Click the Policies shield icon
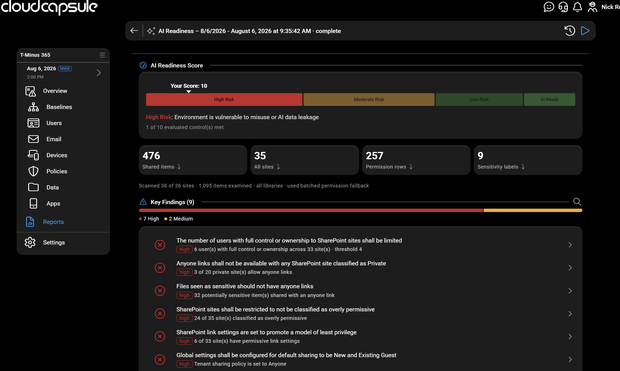The width and height of the screenshot is (620, 371). coord(33,171)
